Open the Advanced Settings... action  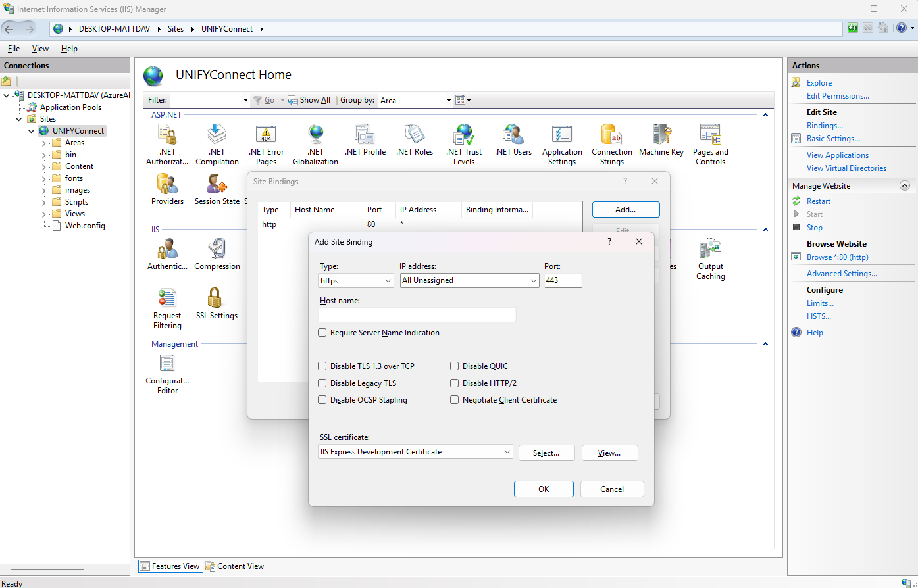[x=842, y=274]
